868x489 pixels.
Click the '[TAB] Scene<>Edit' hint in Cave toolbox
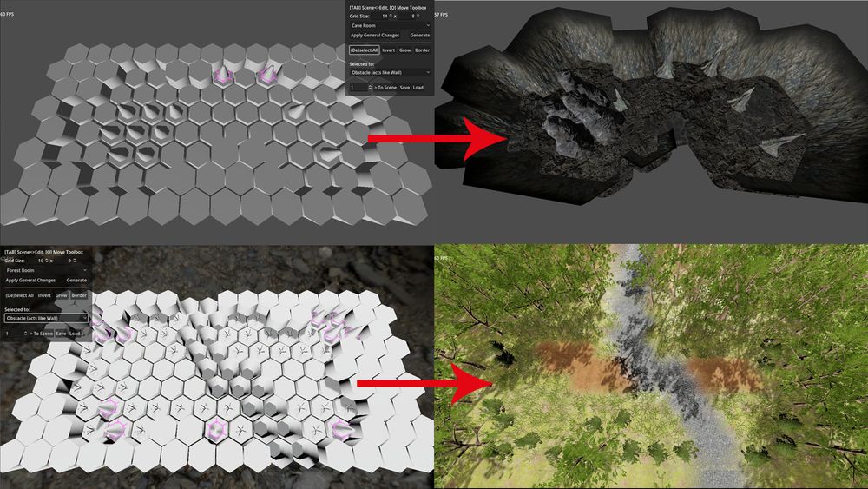click(371, 8)
